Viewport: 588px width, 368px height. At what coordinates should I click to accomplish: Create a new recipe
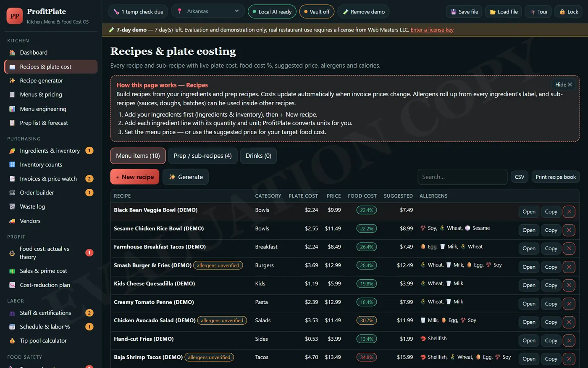[135, 177]
